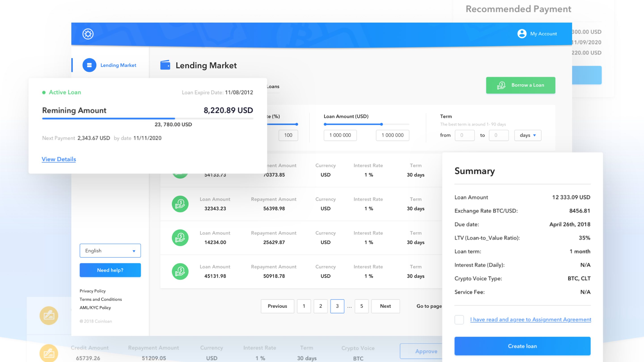The height and width of the screenshot is (362, 644).
Task: Click My Account label in header
Action: coord(544,34)
